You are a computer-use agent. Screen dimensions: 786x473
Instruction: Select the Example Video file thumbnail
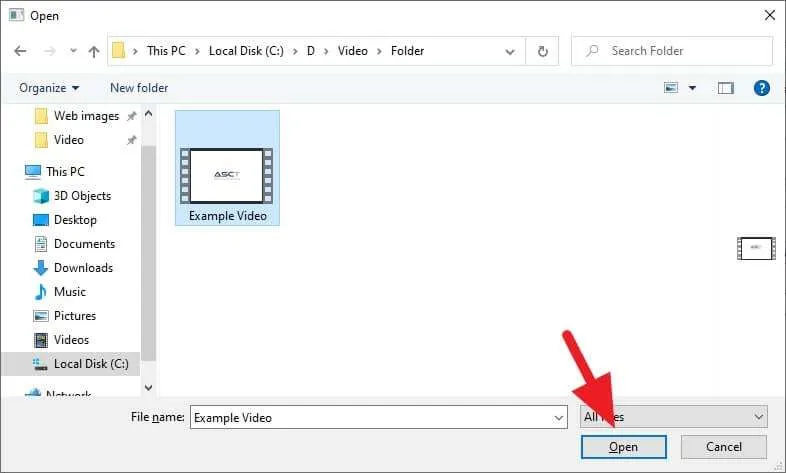point(227,175)
